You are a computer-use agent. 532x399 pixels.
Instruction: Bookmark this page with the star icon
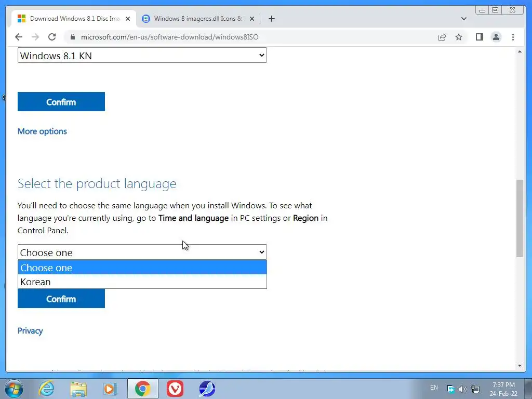click(x=459, y=37)
